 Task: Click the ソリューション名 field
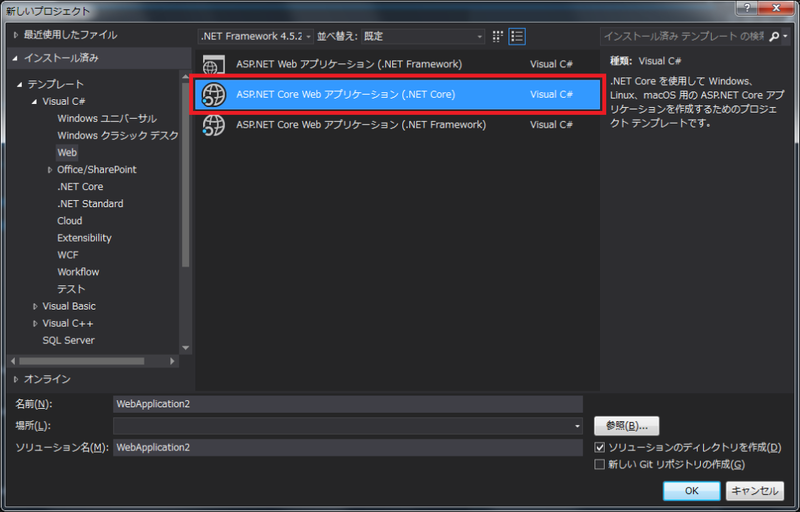click(347, 448)
